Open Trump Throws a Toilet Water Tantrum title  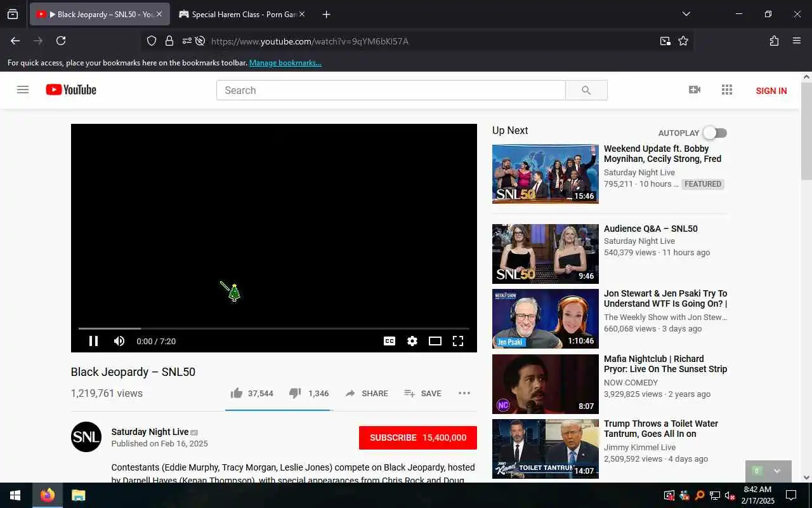(x=661, y=429)
